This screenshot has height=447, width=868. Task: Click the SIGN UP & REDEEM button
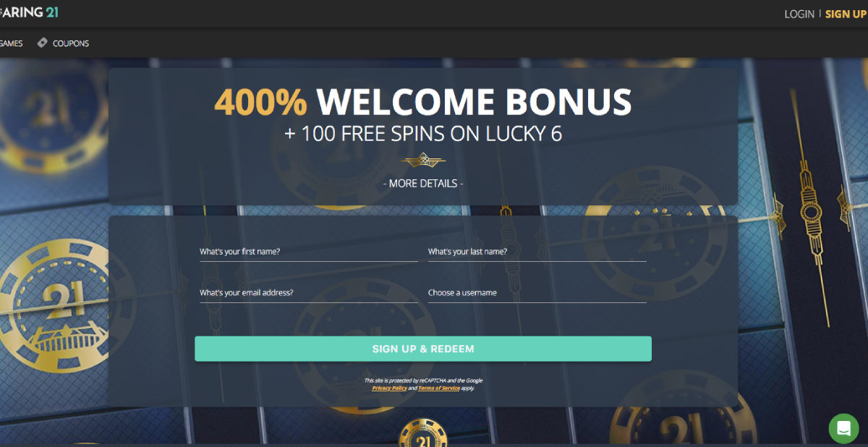pos(423,349)
